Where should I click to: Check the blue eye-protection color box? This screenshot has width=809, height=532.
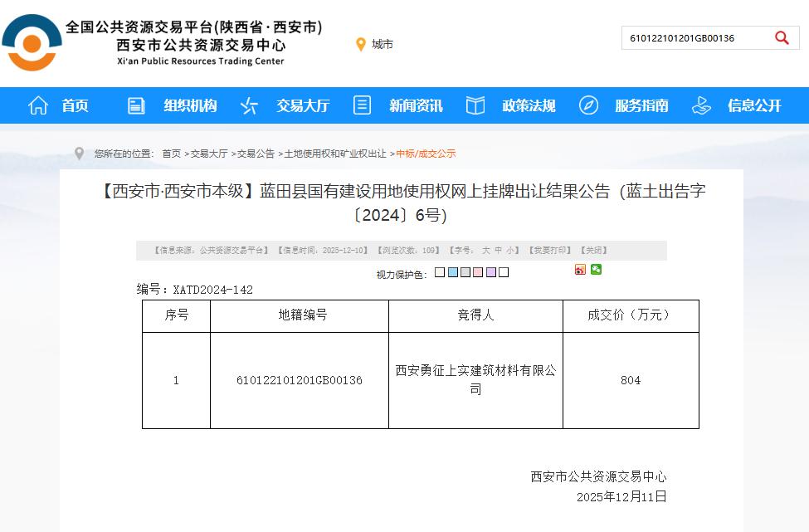[452, 271]
